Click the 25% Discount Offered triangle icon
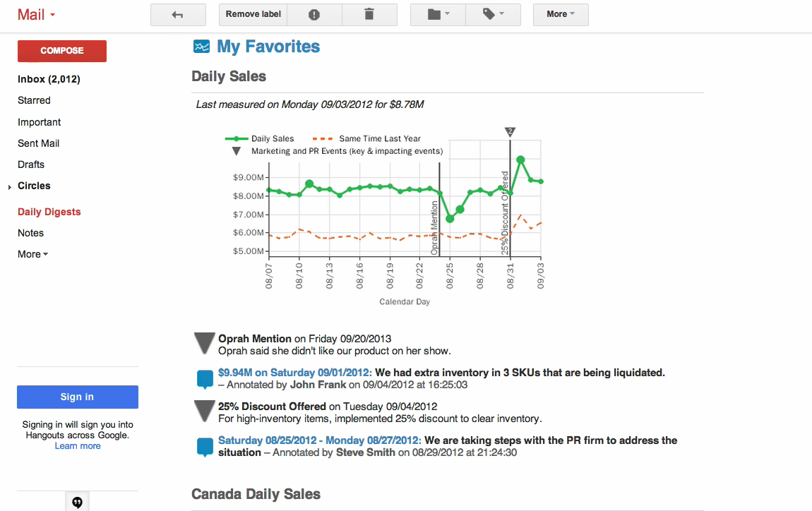The height and width of the screenshot is (511, 812). 205,411
